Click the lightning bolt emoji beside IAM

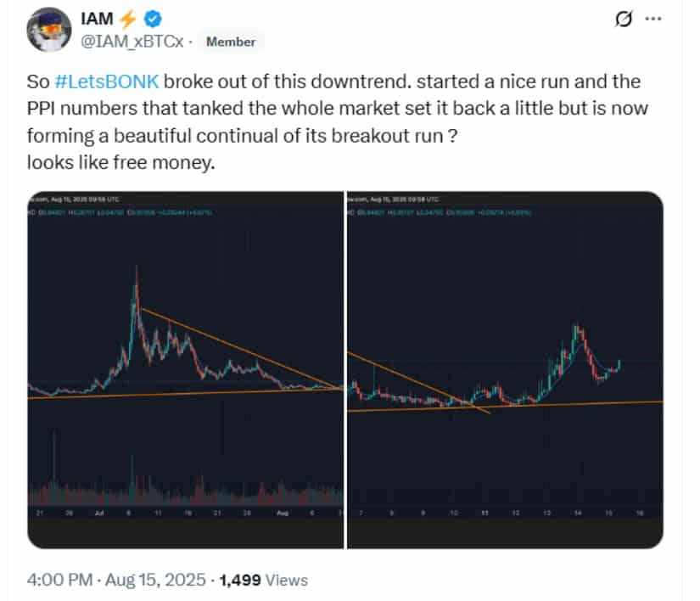128,19
